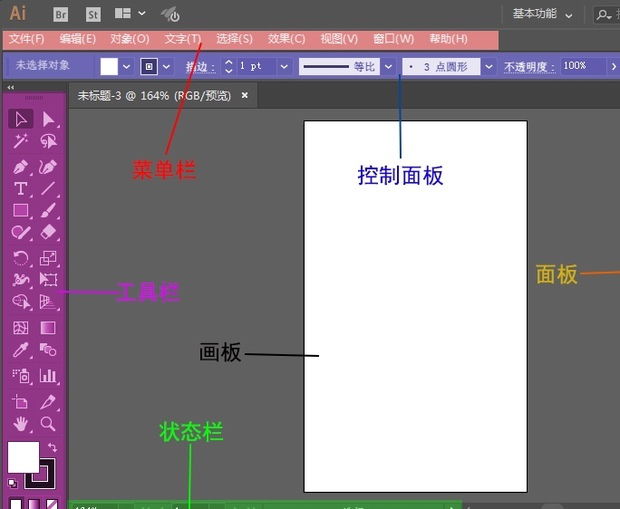This screenshot has width=620, height=509.
Task: Swap fill and stroke colors arrow
Action: pos(52,448)
